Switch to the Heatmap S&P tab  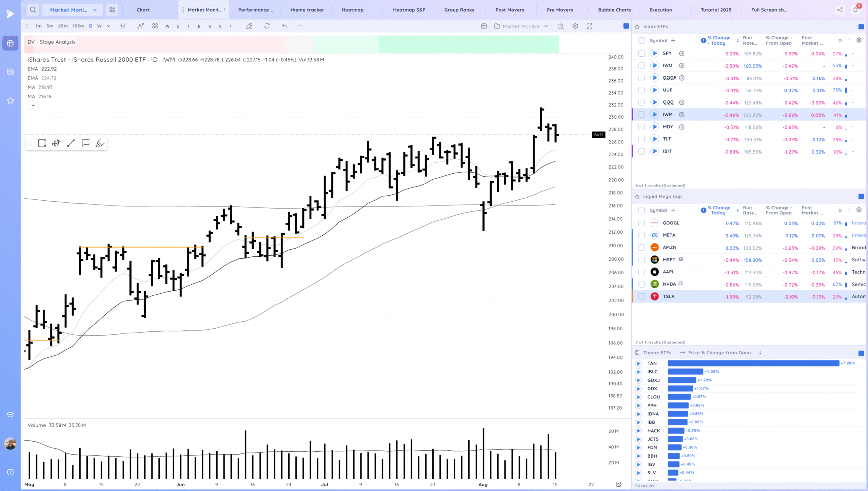(x=409, y=10)
